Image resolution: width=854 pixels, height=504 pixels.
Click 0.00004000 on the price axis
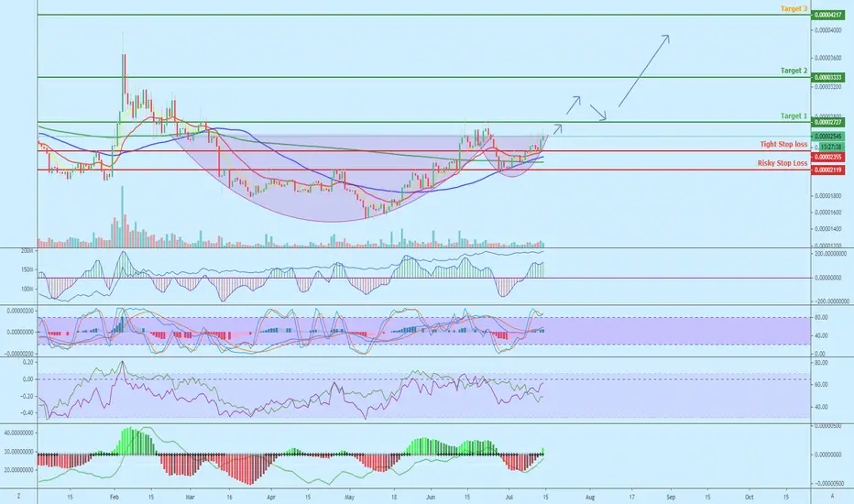click(829, 30)
